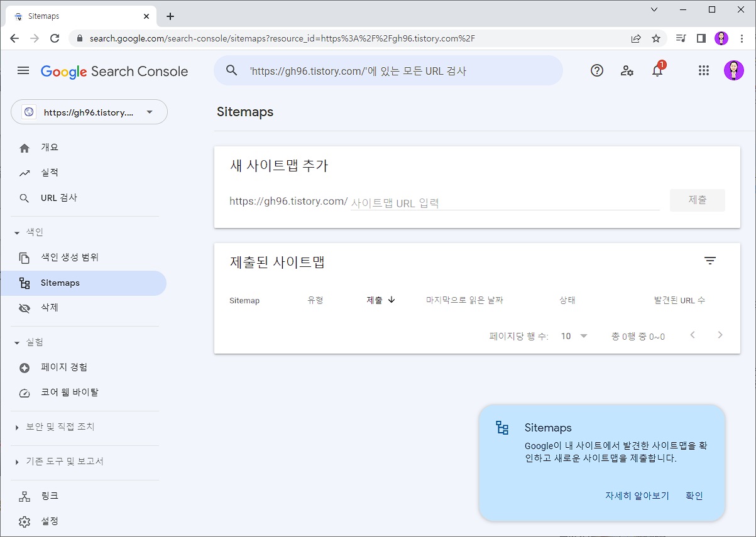
Task: Open 설정 in the sidebar
Action: tap(83, 521)
